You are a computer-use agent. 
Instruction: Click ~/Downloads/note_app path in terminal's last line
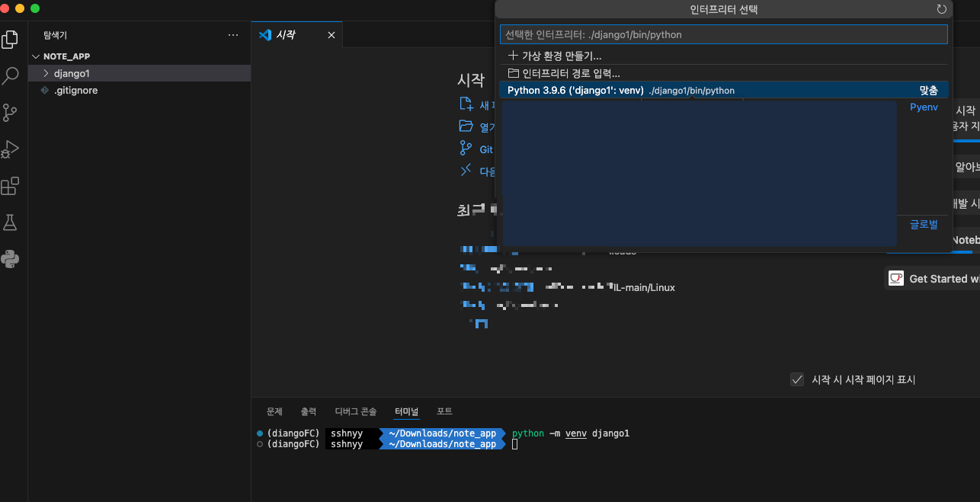442,444
